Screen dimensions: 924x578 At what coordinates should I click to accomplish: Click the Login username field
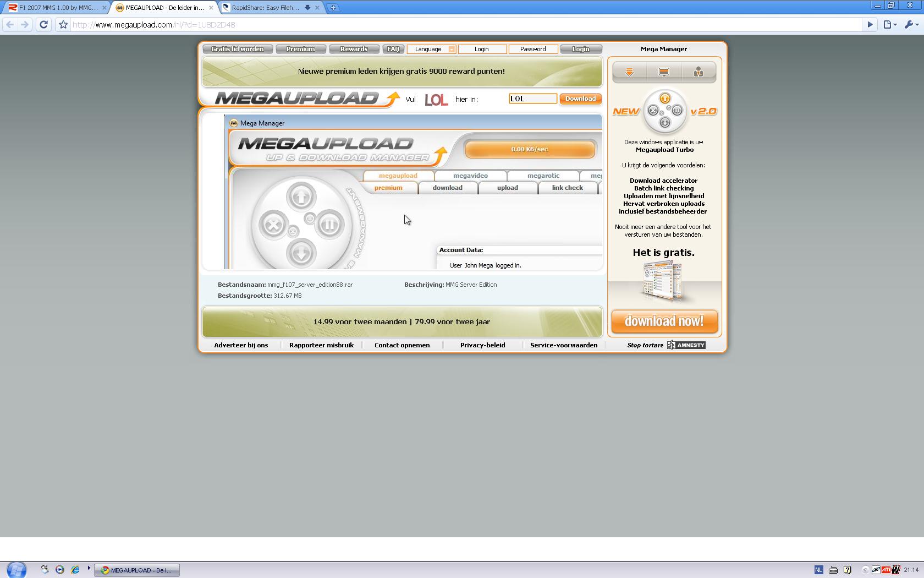pyautogui.click(x=482, y=49)
